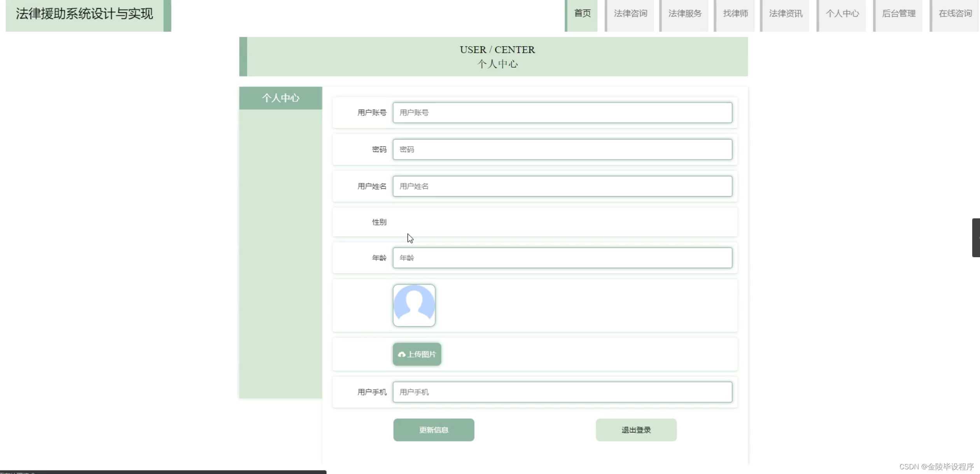Select the 用户姓名 text box

[562, 186]
